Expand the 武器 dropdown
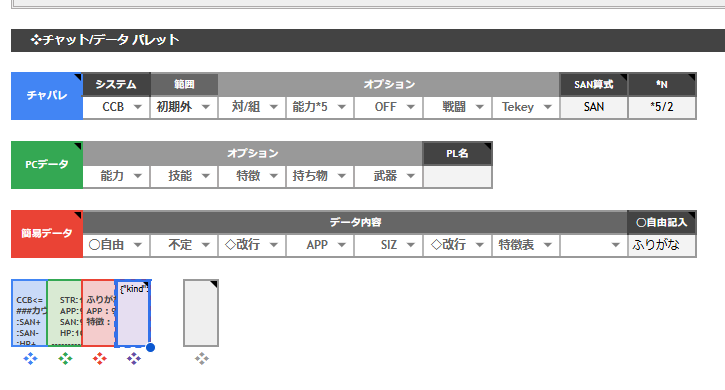This screenshot has width=725, height=390. click(411, 176)
